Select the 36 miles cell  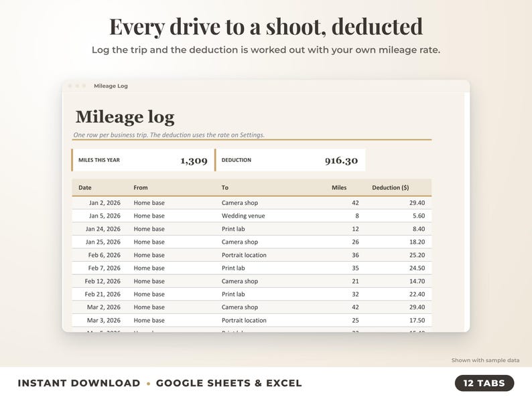355,255
